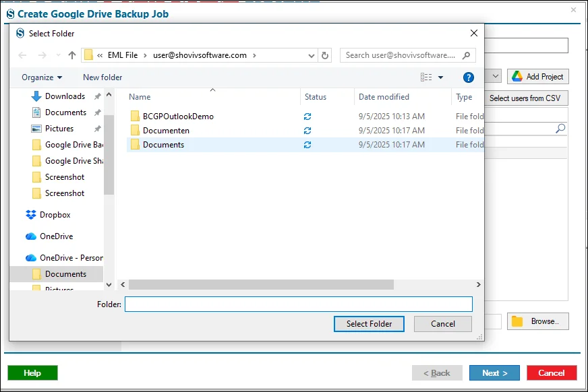588x392 pixels.
Task: Select the Documenten folder
Action: click(x=166, y=131)
